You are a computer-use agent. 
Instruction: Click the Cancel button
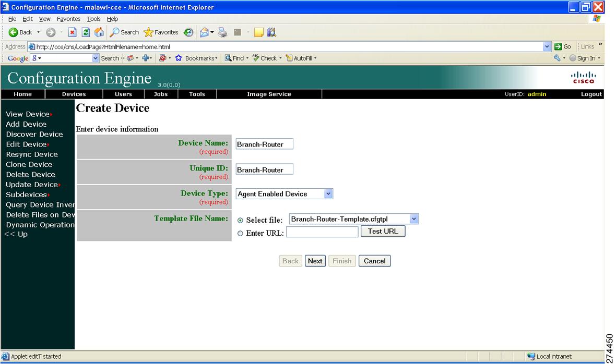[x=374, y=261]
